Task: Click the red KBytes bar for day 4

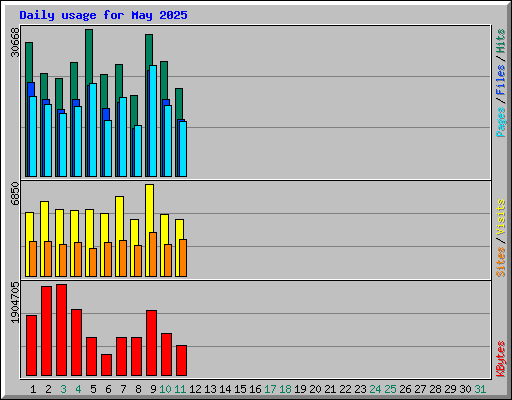Action: click(77, 342)
